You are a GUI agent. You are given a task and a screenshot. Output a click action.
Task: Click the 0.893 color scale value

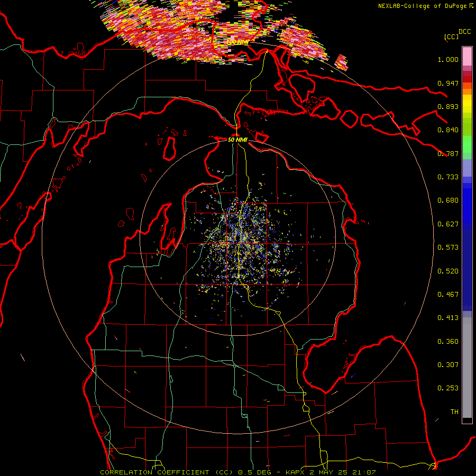448,106
